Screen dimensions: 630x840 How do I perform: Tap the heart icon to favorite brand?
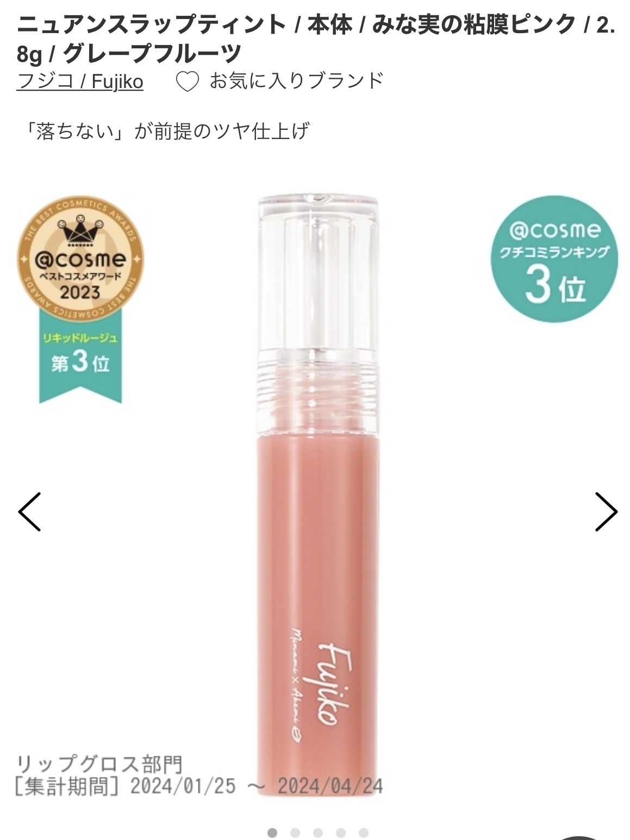tap(188, 82)
